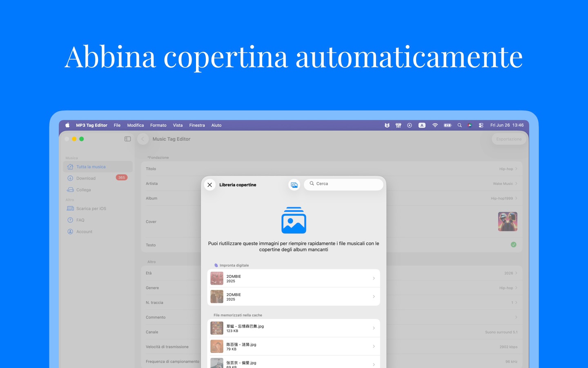Close the Libreria copertine dialog
This screenshot has width=588, height=368.
click(x=210, y=185)
